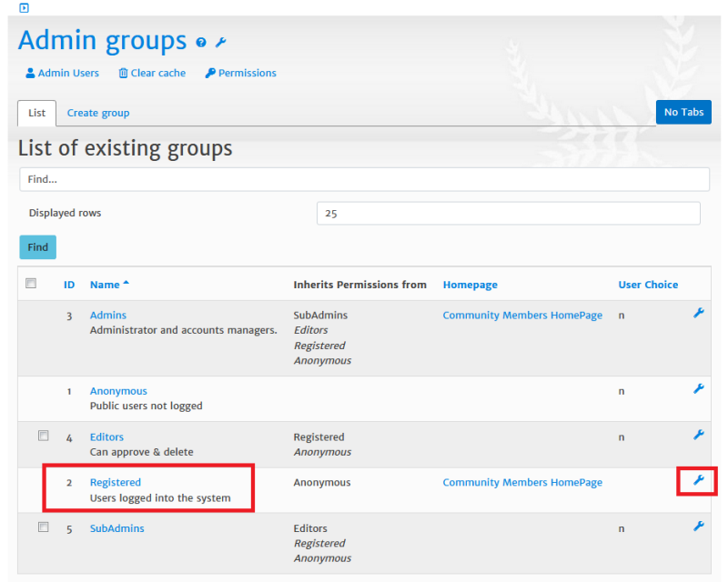Tick the select-all checkbox in table header

click(x=31, y=283)
